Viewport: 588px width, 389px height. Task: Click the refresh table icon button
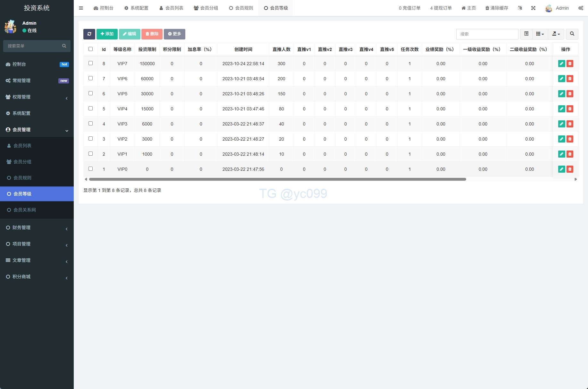coord(89,34)
